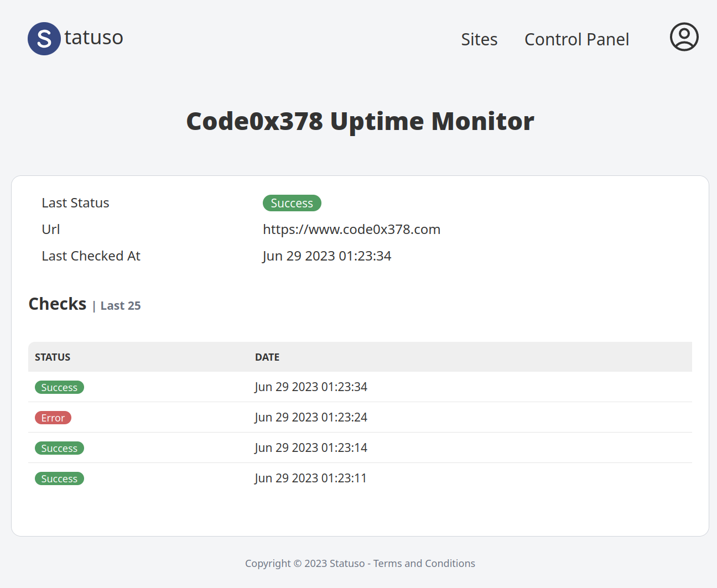Click the Last Checked At timestamp value
Image resolution: width=717 pixels, height=588 pixels.
point(326,256)
